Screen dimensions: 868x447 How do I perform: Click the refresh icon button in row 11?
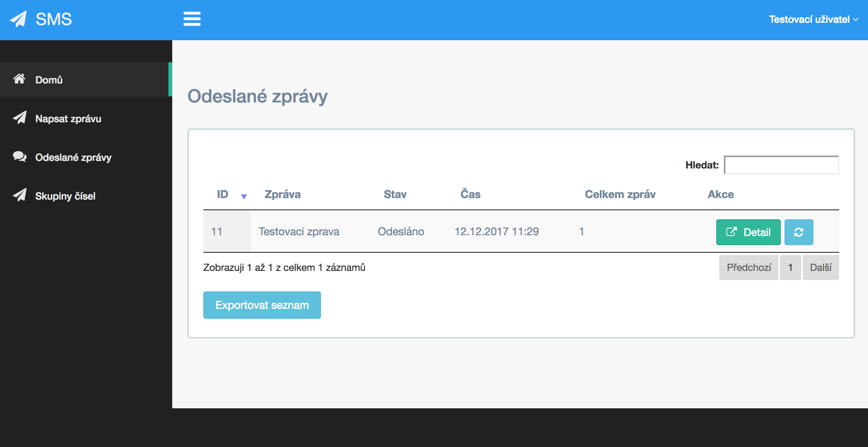coord(799,232)
